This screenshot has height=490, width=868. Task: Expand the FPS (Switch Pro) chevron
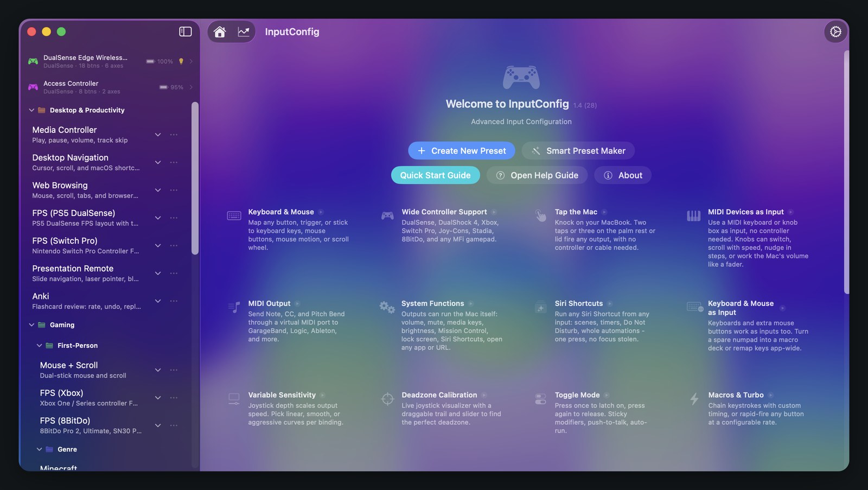158,245
